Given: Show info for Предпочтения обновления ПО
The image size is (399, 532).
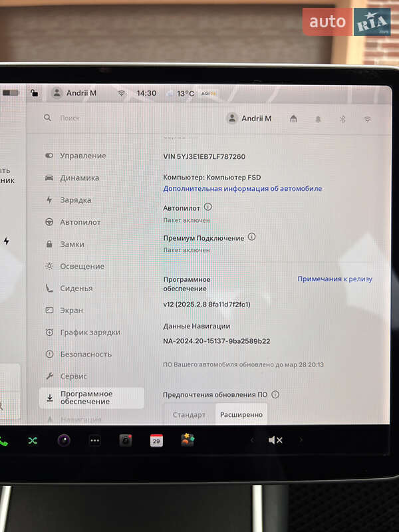Looking at the screenshot, I should 275,394.
